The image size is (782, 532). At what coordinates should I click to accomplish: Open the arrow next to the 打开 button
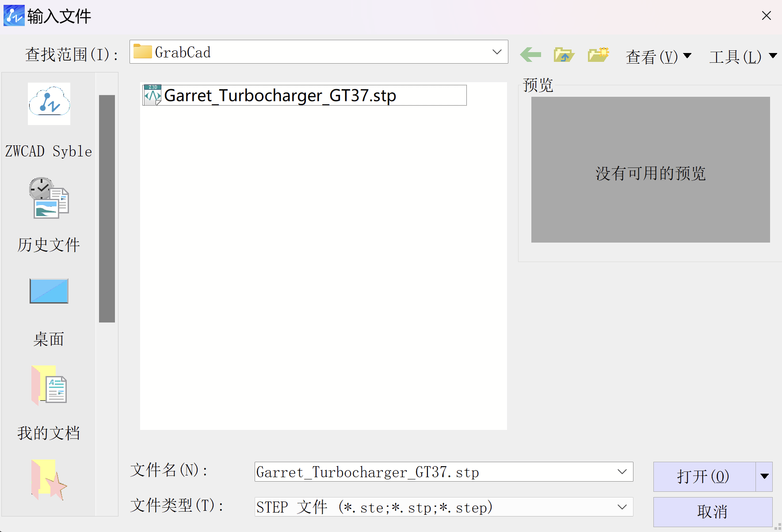pos(764,476)
